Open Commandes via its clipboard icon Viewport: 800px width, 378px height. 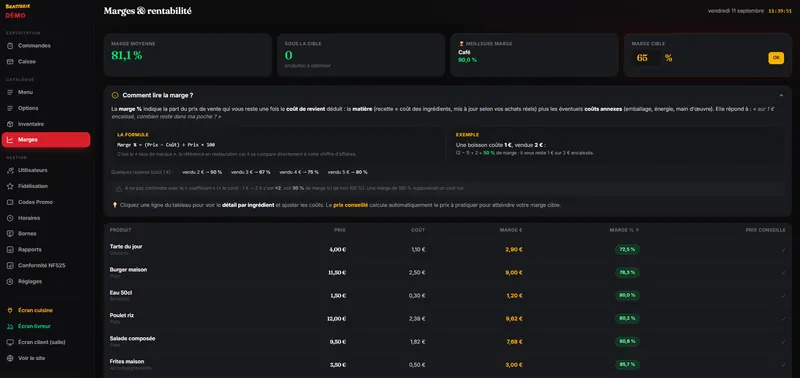(10, 46)
